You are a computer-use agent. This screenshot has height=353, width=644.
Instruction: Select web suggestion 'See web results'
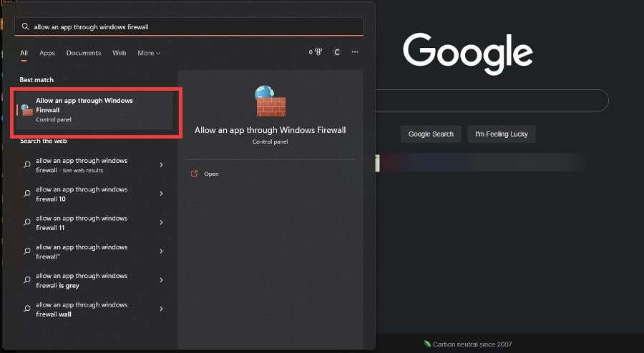coord(94,165)
